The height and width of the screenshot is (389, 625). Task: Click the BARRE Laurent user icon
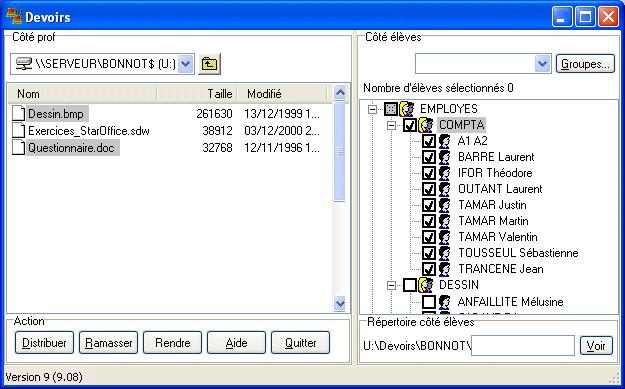coord(444,157)
